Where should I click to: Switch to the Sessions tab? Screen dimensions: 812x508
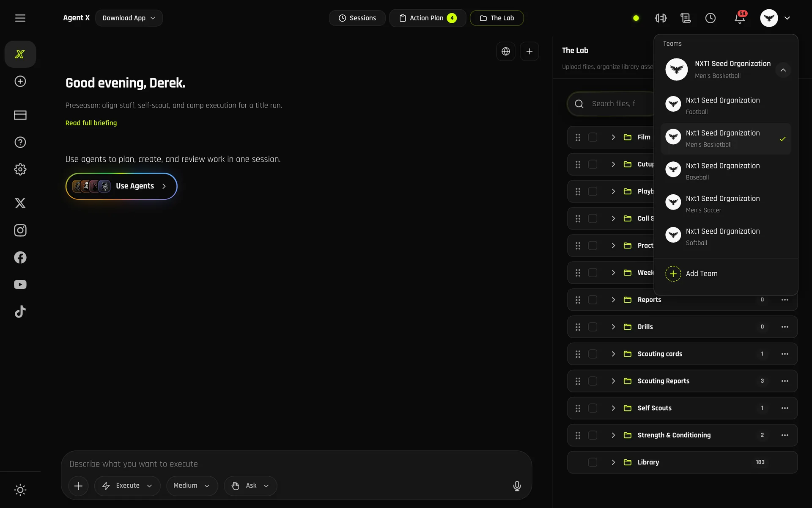[x=357, y=18]
